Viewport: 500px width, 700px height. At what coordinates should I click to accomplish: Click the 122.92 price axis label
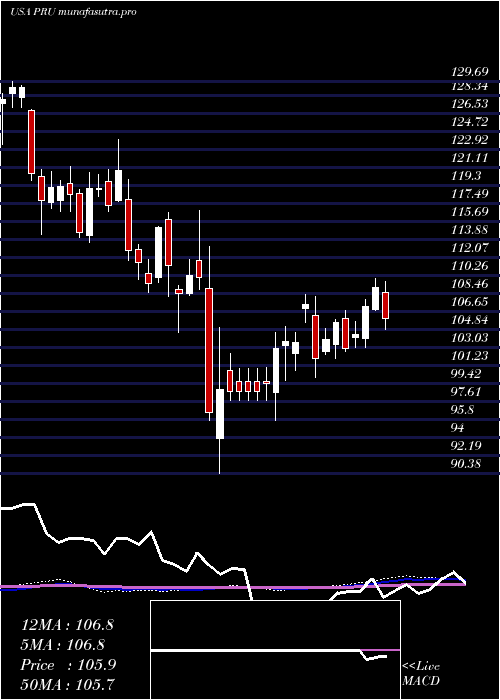[469, 140]
